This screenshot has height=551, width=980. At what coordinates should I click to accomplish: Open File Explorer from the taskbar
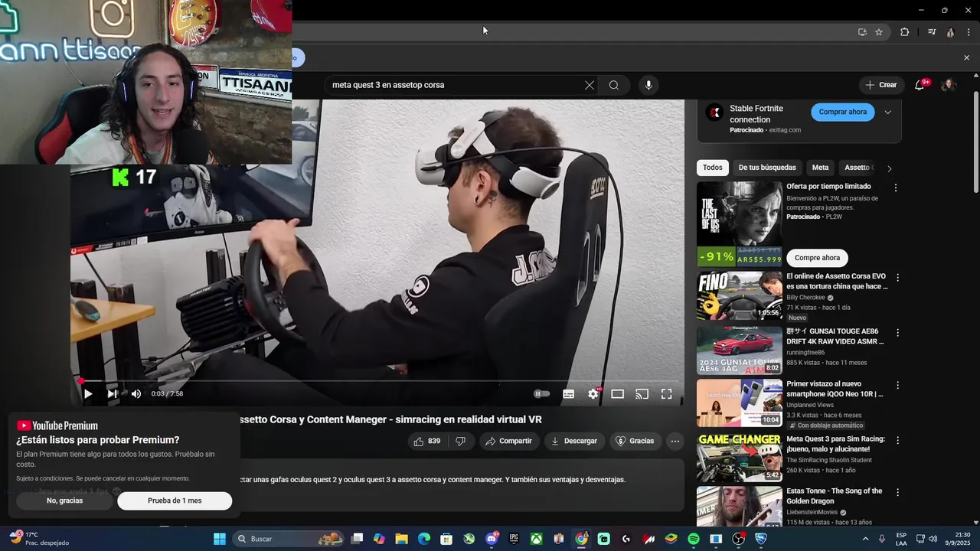401,539
